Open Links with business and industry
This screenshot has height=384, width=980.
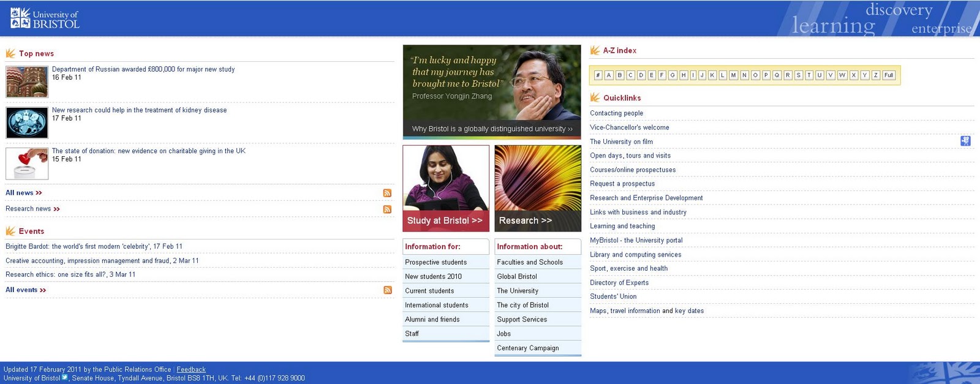(638, 213)
